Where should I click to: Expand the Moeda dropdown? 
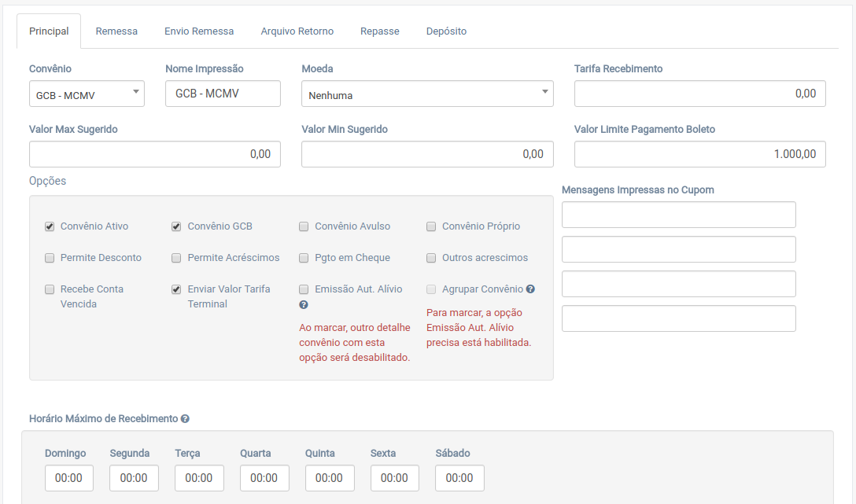click(427, 94)
